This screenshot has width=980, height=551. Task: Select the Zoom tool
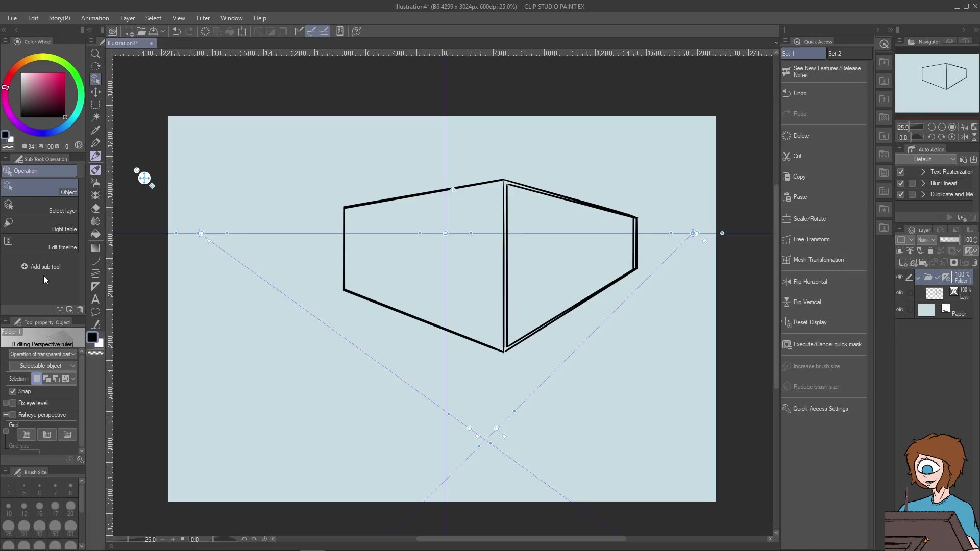coord(95,54)
